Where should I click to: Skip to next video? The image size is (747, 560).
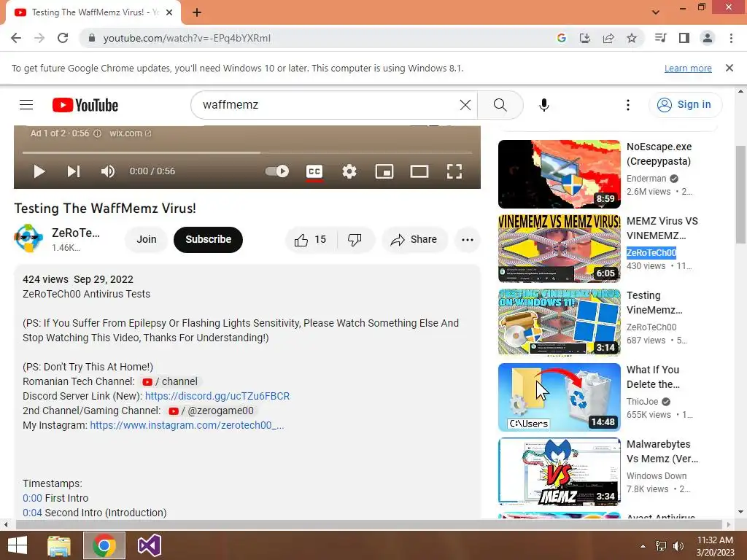point(74,171)
